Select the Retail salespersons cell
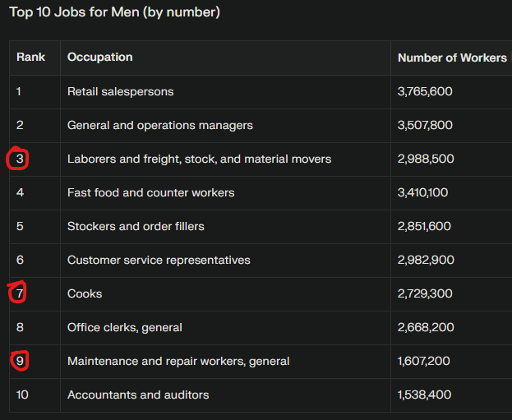The width and height of the screenshot is (512, 420). 121,92
